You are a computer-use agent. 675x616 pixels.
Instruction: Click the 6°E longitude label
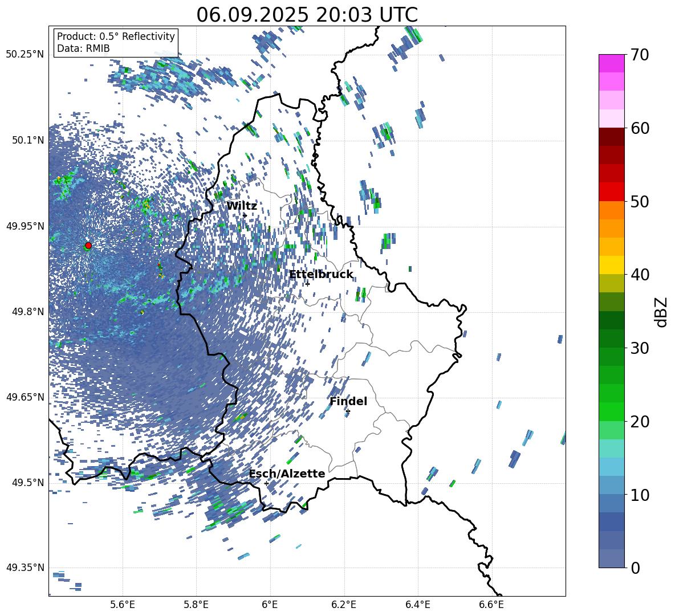270,605
